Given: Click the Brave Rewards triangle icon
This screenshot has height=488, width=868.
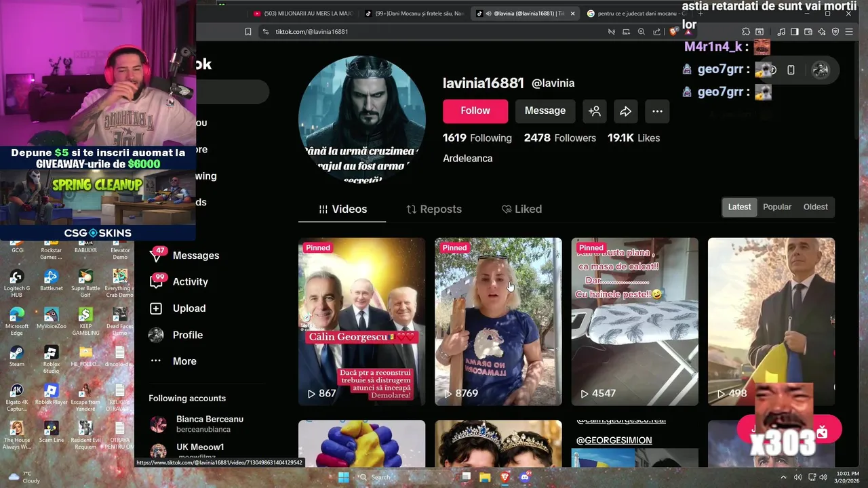Looking at the screenshot, I should pyautogui.click(x=689, y=32).
